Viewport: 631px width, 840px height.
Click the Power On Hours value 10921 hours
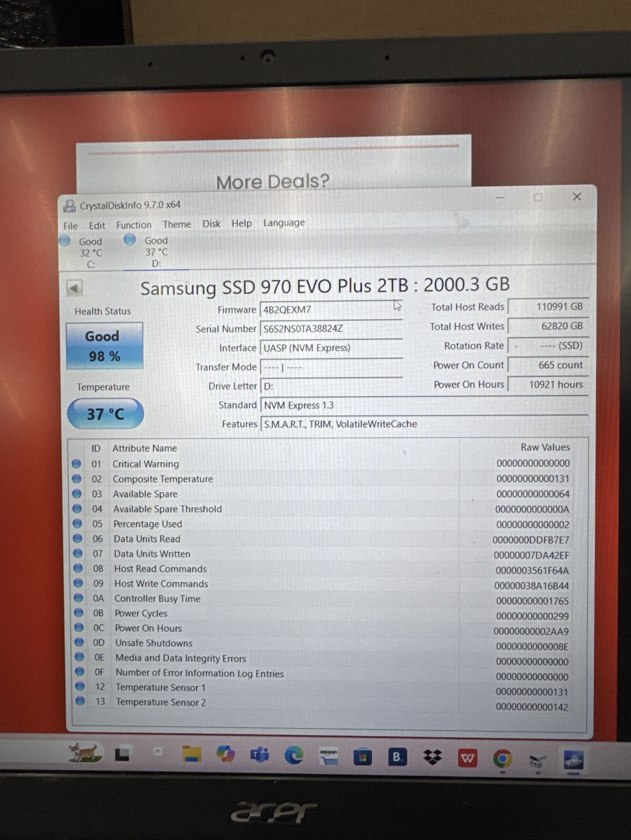548,384
